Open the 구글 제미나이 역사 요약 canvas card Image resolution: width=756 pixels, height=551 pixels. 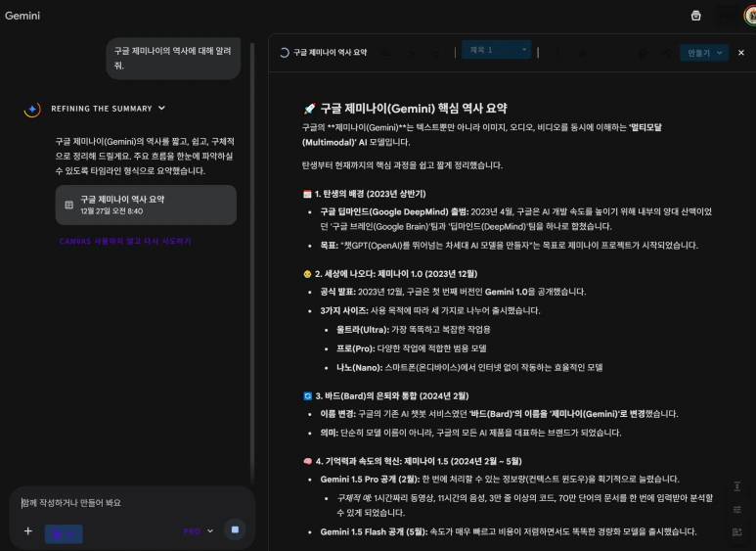click(x=146, y=206)
